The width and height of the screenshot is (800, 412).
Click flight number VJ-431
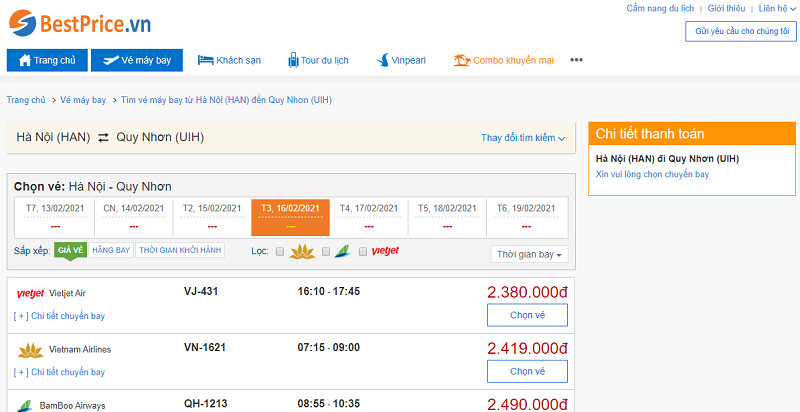coord(201,291)
